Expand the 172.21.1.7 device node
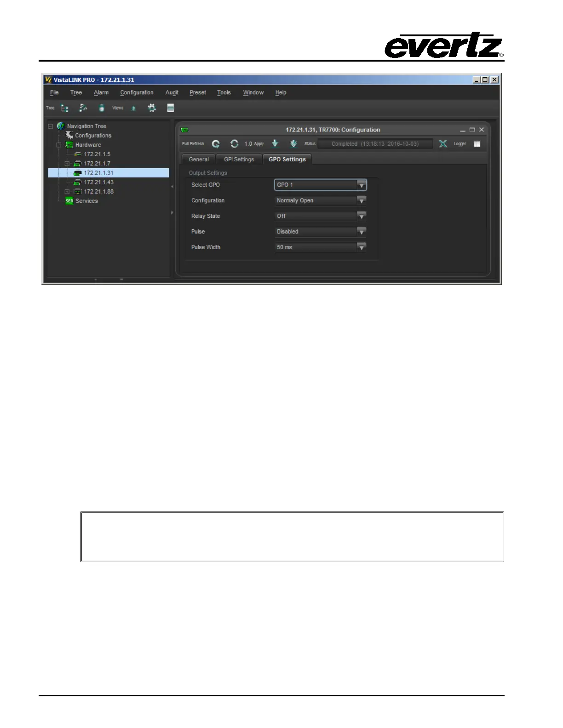Screen dimensions: 563x728 (x=67, y=164)
